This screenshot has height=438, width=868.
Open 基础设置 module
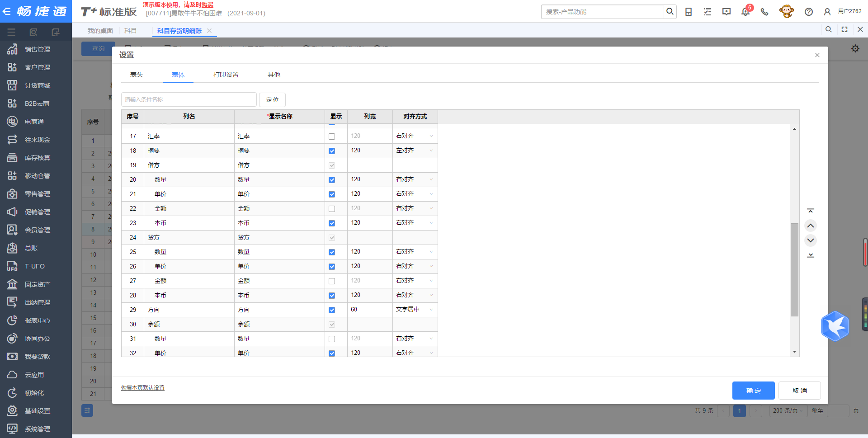tap(36, 411)
